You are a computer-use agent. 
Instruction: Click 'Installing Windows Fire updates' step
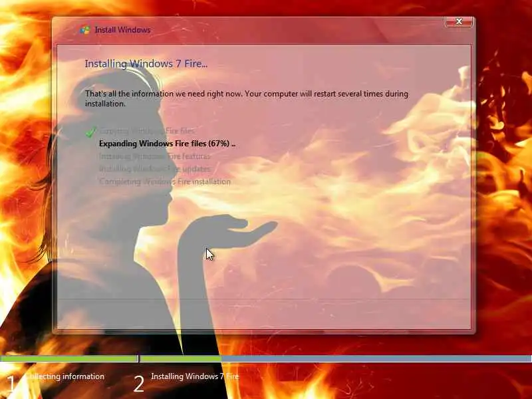(x=155, y=169)
